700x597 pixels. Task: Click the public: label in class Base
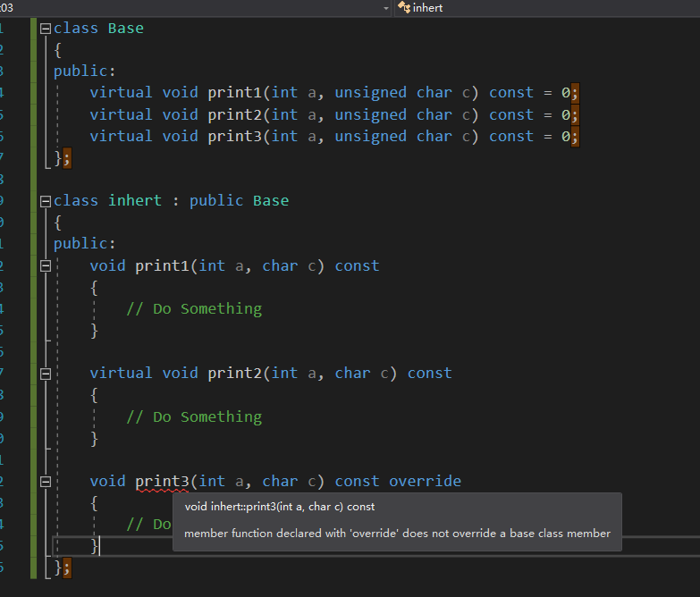84,71
